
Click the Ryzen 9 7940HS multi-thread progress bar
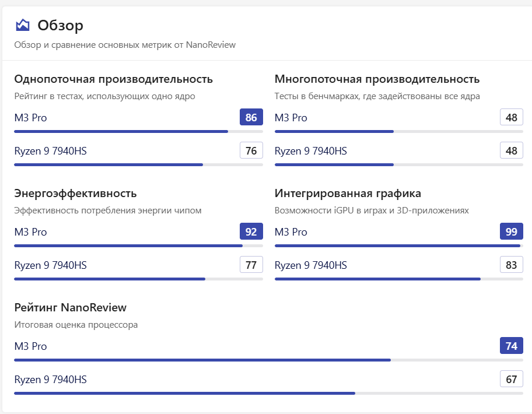coord(398,165)
